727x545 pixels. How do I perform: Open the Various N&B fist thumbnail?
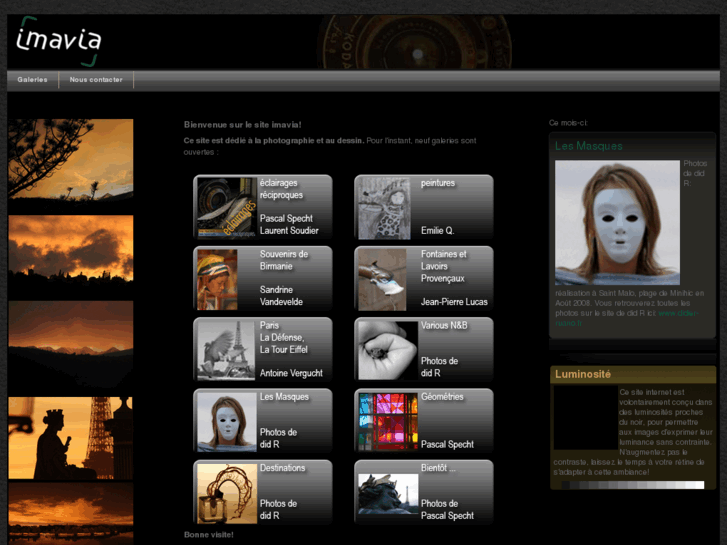[388, 351]
